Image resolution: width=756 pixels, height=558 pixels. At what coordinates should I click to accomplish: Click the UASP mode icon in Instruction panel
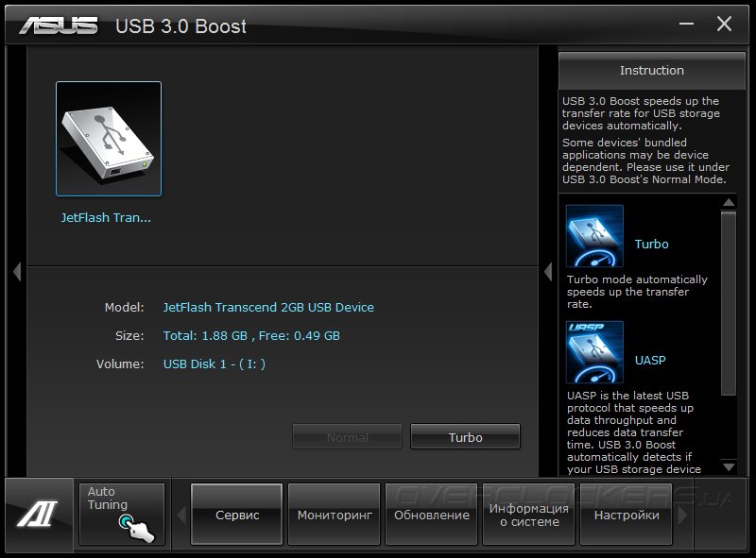pos(594,352)
